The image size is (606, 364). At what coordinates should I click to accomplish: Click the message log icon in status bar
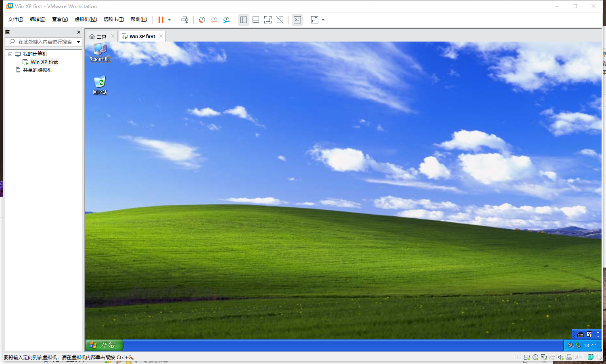coord(591,357)
